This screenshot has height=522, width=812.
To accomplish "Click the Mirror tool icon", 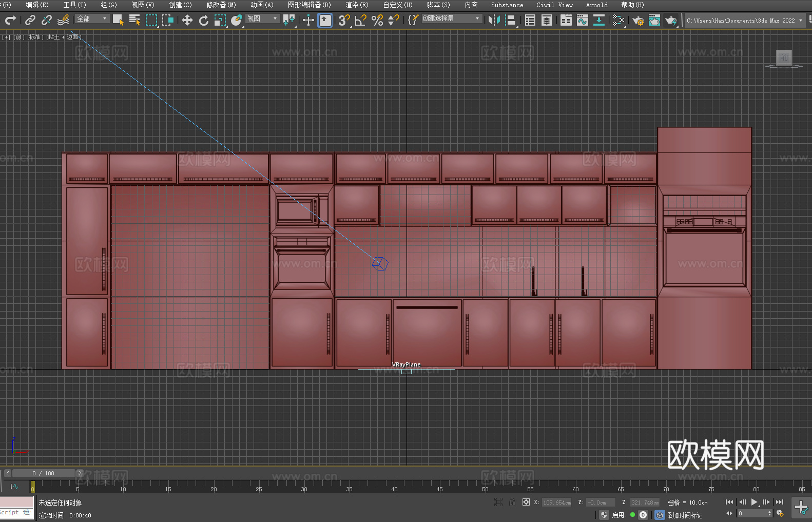I will pos(494,20).
